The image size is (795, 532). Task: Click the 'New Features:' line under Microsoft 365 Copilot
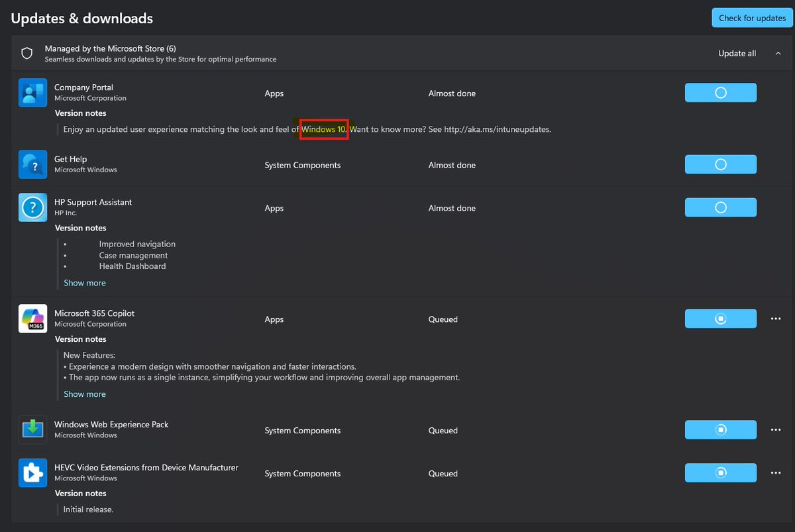[x=89, y=356]
